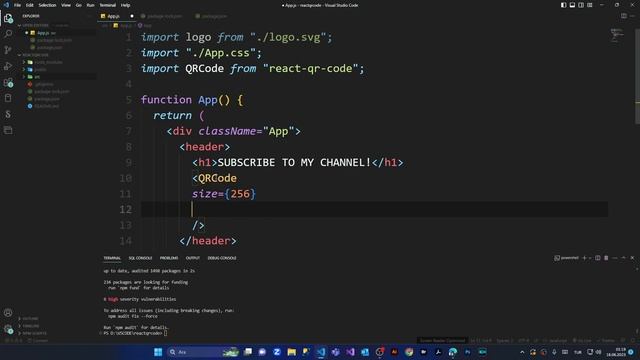Open the Windows Start menu
640x360 pixels.
[158, 352]
